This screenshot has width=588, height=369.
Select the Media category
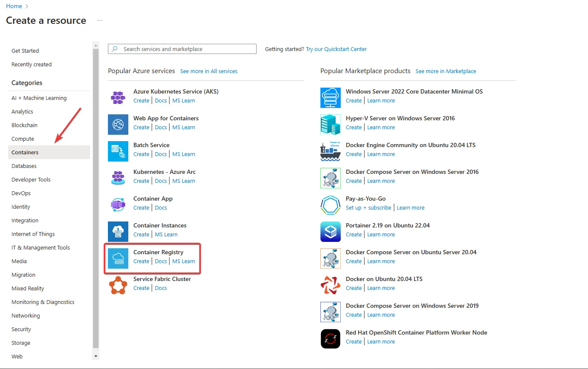49,261
